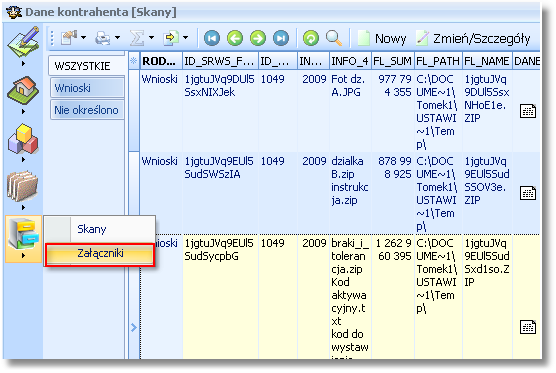Image resolution: width=556 pixels, height=373 pixels.
Task: Expand arrow below the notepad icon
Action: [23, 63]
